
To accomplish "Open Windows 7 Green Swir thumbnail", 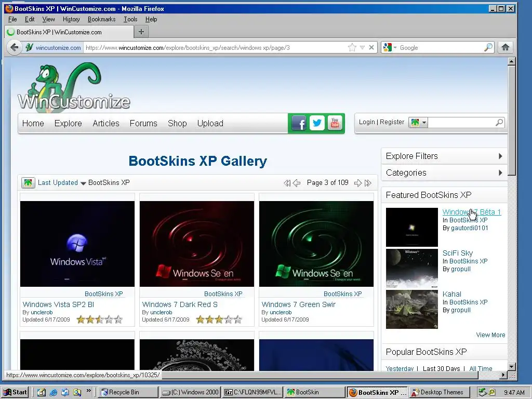I will [x=316, y=244].
